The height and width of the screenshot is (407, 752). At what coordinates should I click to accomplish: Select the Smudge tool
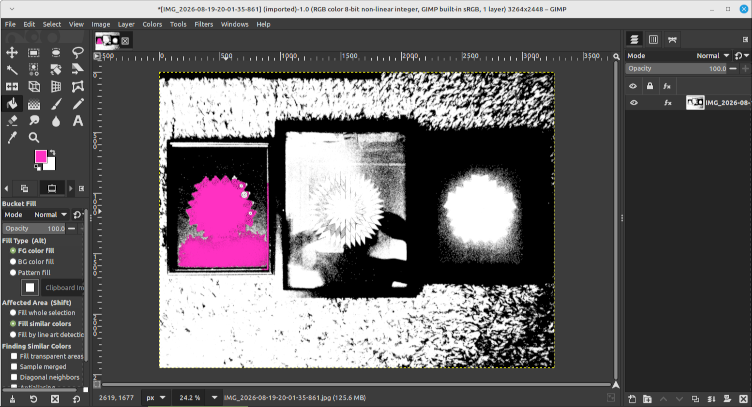(x=34, y=121)
